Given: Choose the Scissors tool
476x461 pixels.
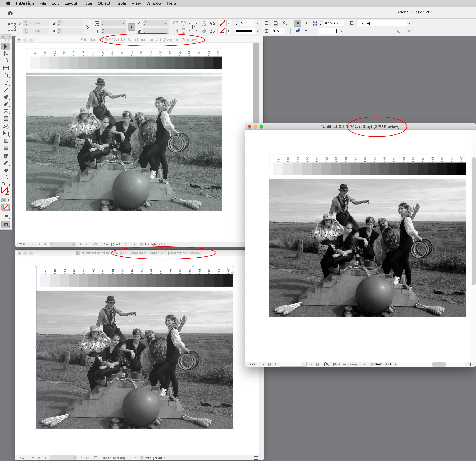Looking at the screenshot, I should [x=6, y=126].
